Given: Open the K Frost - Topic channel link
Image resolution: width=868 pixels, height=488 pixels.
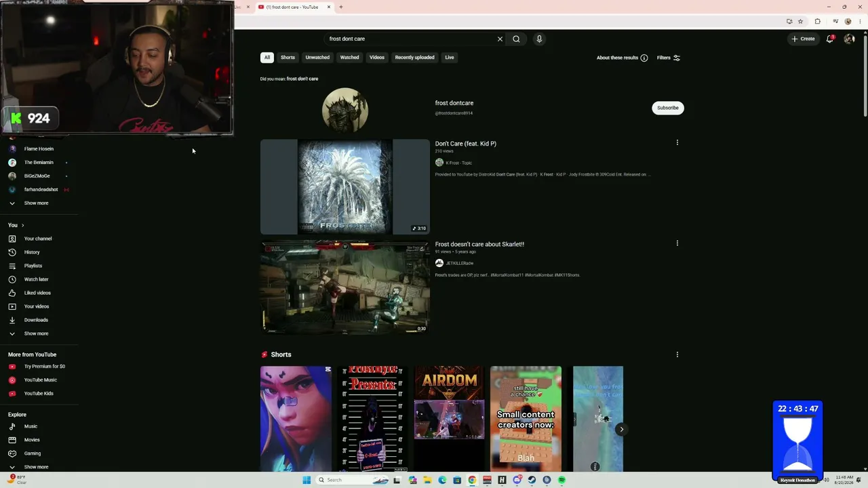Looking at the screenshot, I should point(459,163).
